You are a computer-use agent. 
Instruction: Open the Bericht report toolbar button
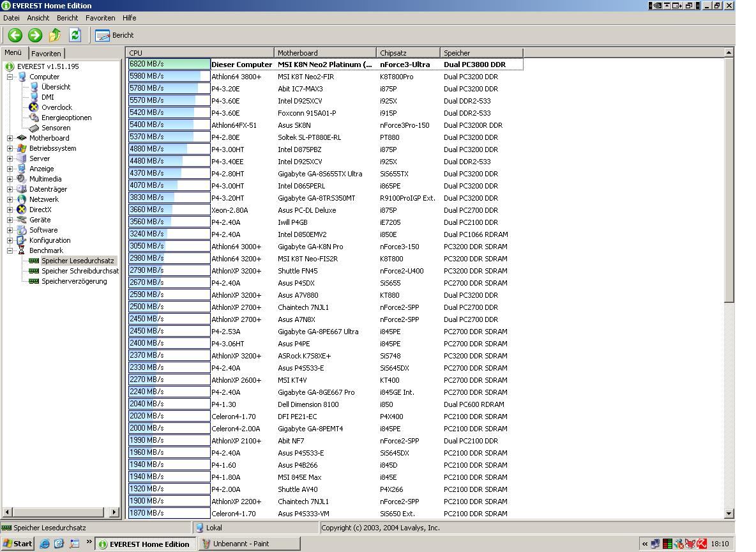(x=114, y=35)
